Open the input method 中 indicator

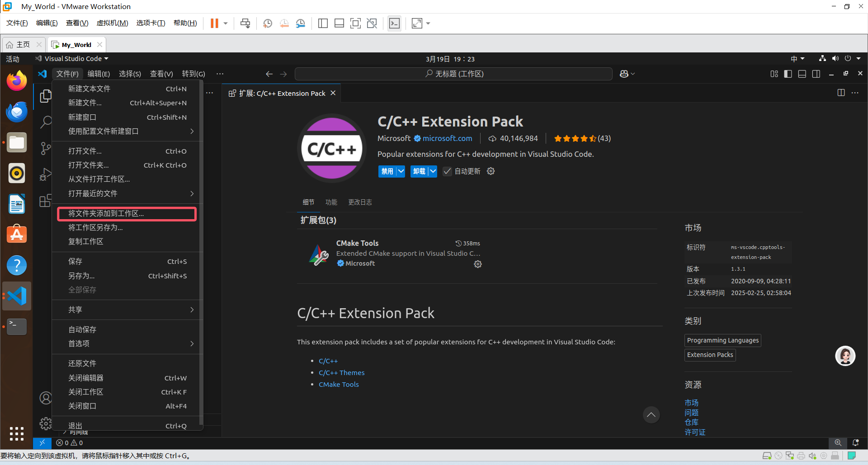tap(797, 59)
